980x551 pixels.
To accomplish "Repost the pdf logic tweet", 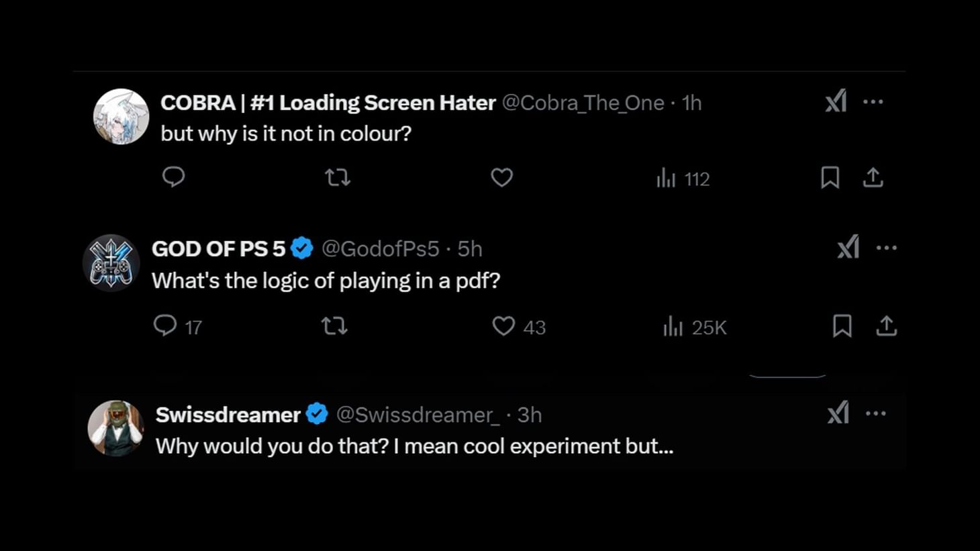I will click(334, 326).
